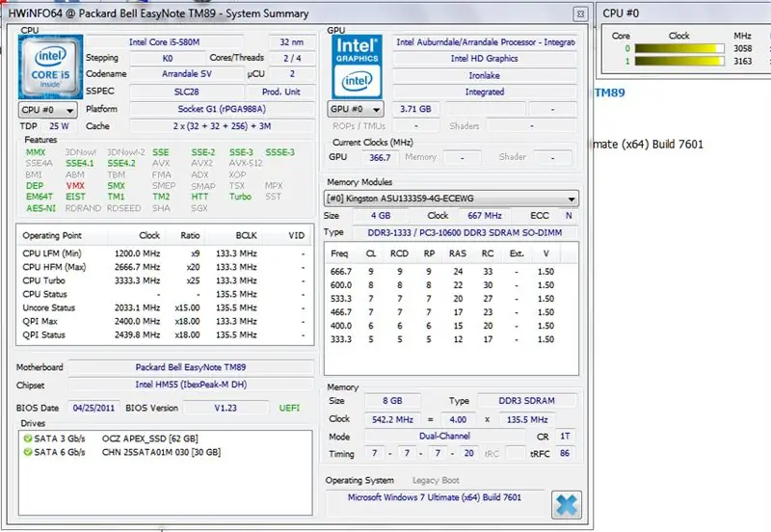This screenshot has height=532, width=771.
Task: Click the DDR3-1333 / PC3-10600 type field
Action: pyautogui.click(x=465, y=232)
